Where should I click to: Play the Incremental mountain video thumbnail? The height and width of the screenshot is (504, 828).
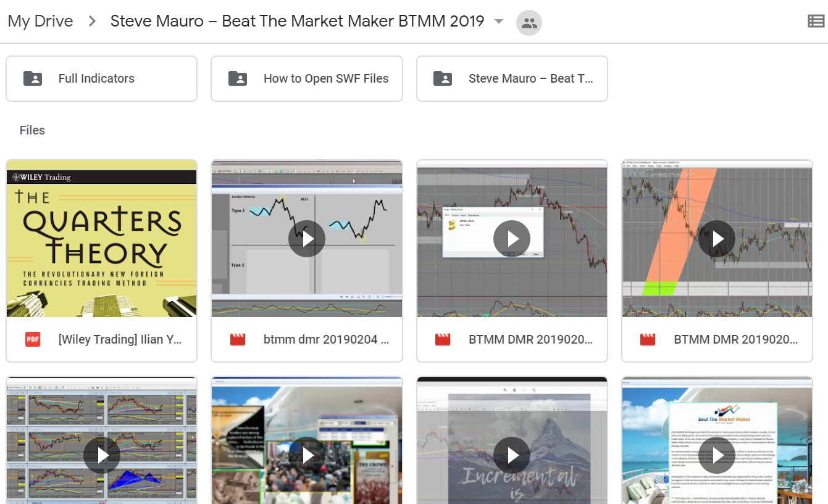coord(512,455)
